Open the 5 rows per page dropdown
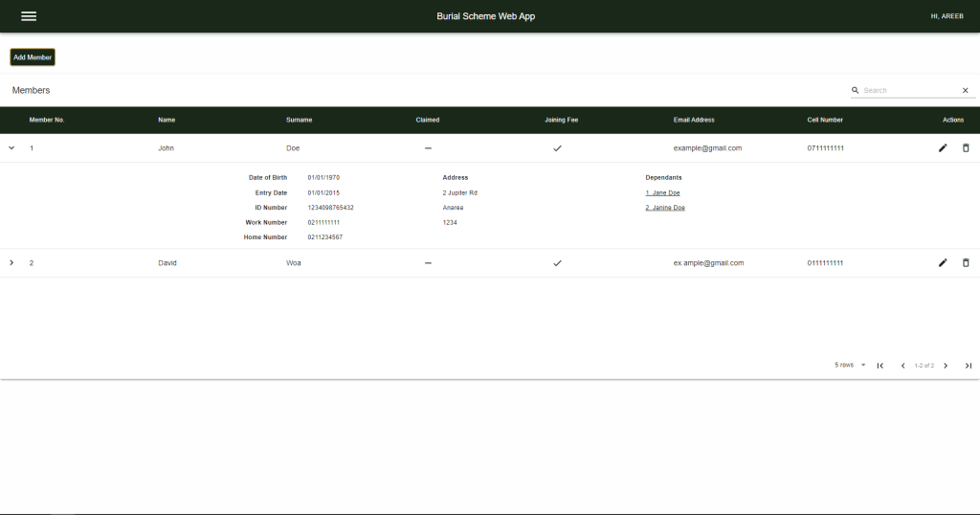 pos(850,366)
